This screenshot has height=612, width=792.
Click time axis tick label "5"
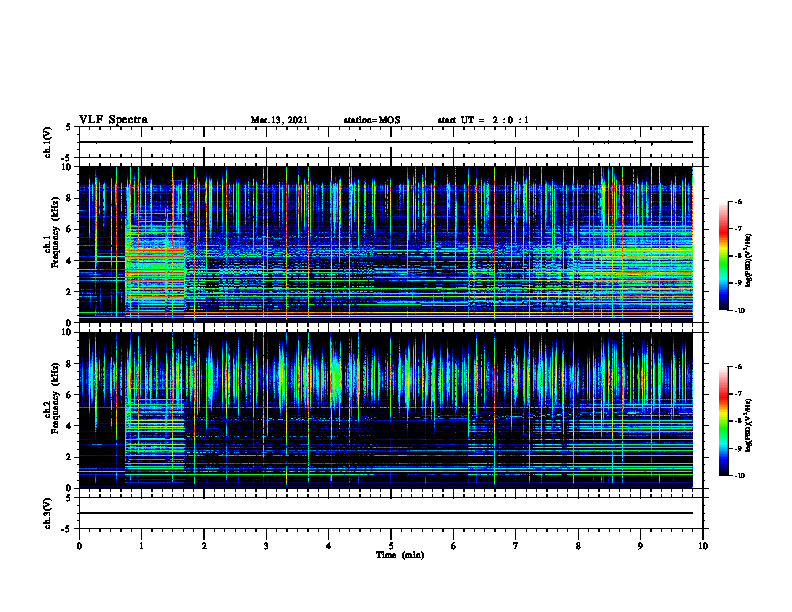click(x=391, y=546)
